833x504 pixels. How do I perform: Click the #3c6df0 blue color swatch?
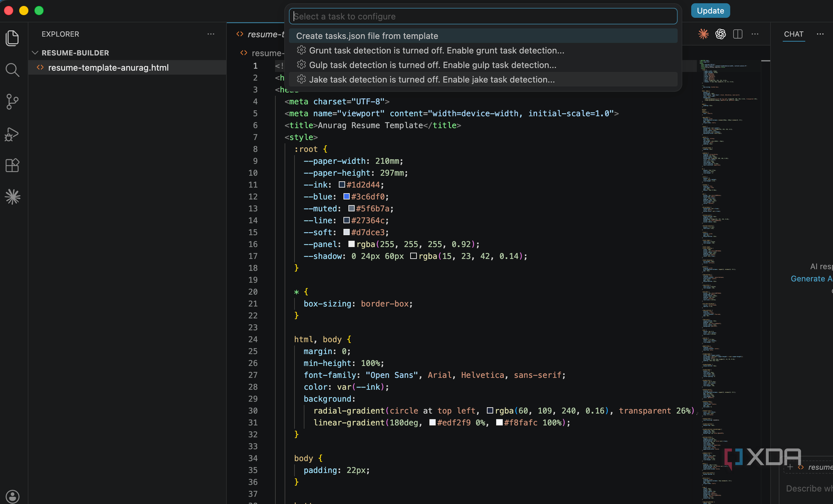(346, 196)
